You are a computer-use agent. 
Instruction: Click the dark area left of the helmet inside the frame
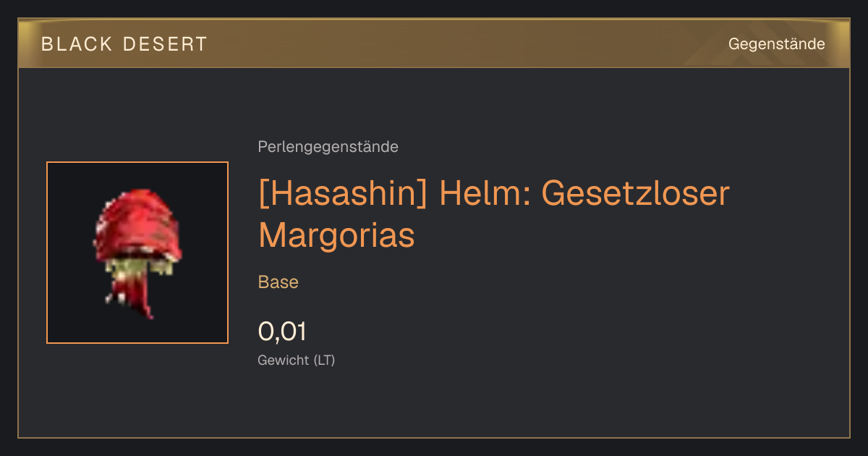pyautogui.click(x=70, y=253)
